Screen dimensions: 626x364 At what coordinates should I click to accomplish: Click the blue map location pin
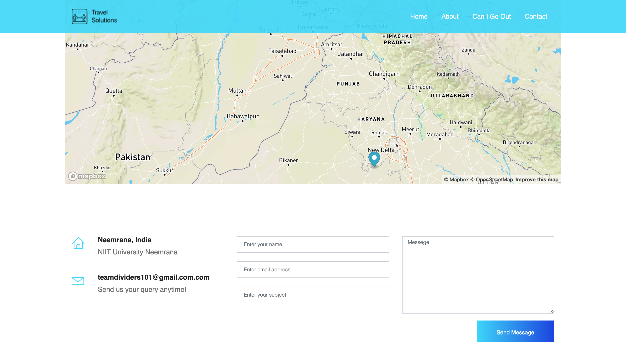pos(374,159)
